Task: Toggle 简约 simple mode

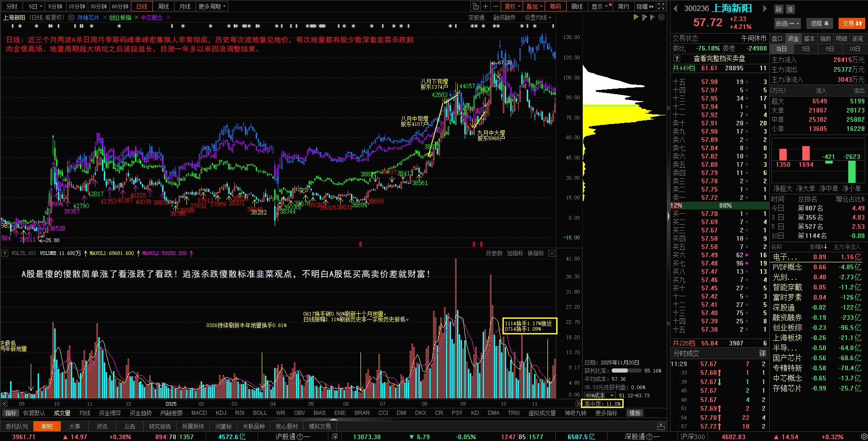Action: [x=624, y=6]
